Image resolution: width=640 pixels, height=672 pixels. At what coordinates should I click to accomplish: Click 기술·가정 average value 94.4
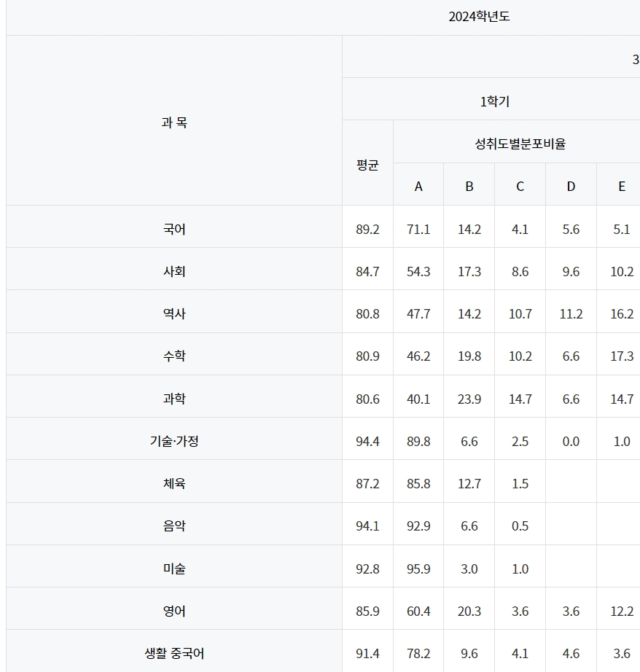click(x=367, y=442)
